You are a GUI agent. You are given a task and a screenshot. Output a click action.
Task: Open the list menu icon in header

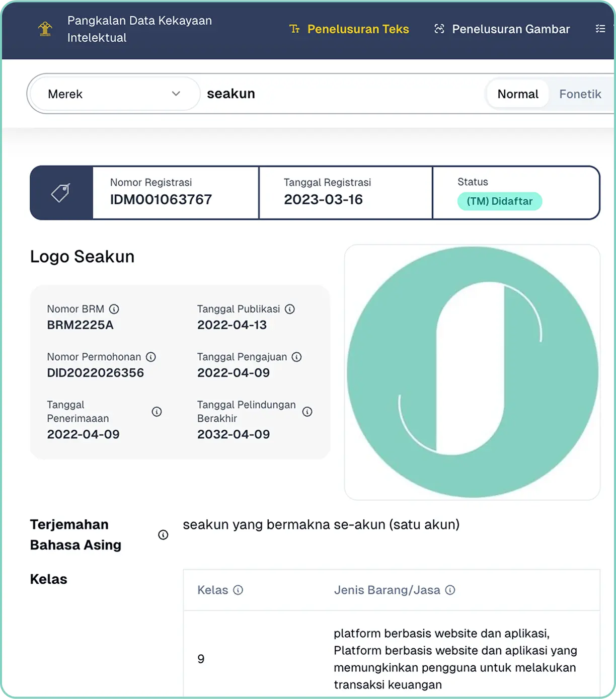600,29
